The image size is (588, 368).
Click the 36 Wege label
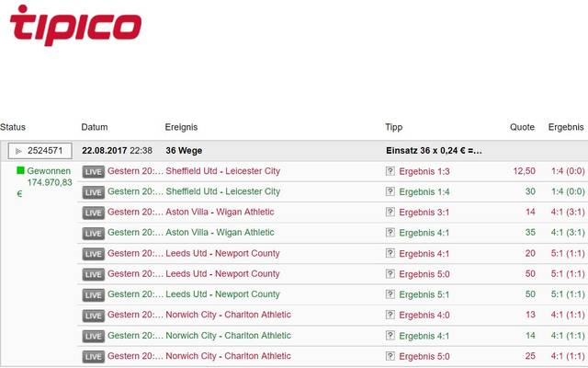(x=184, y=151)
